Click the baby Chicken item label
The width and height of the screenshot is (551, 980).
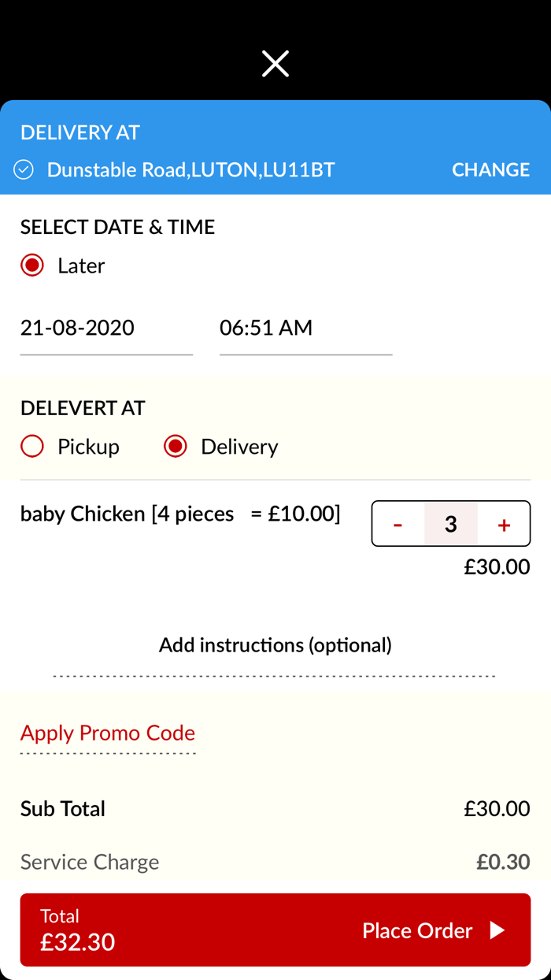[x=179, y=514]
